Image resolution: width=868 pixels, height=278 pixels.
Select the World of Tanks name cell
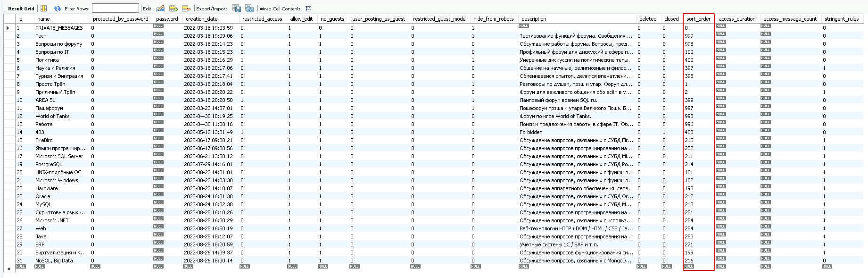click(52, 116)
